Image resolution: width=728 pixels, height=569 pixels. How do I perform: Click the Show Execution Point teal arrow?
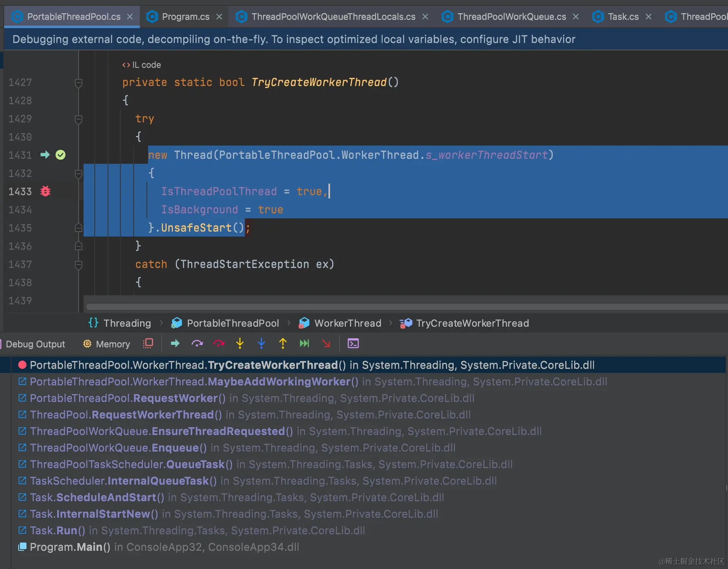[175, 343]
